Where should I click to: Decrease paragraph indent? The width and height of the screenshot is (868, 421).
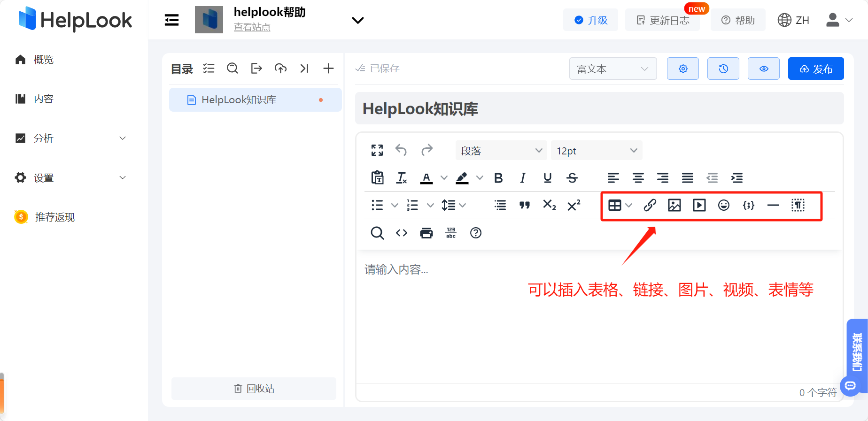(x=712, y=178)
